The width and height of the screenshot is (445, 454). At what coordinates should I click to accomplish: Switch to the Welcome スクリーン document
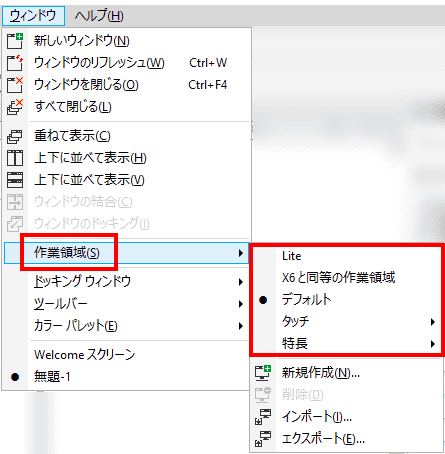[x=127, y=355]
